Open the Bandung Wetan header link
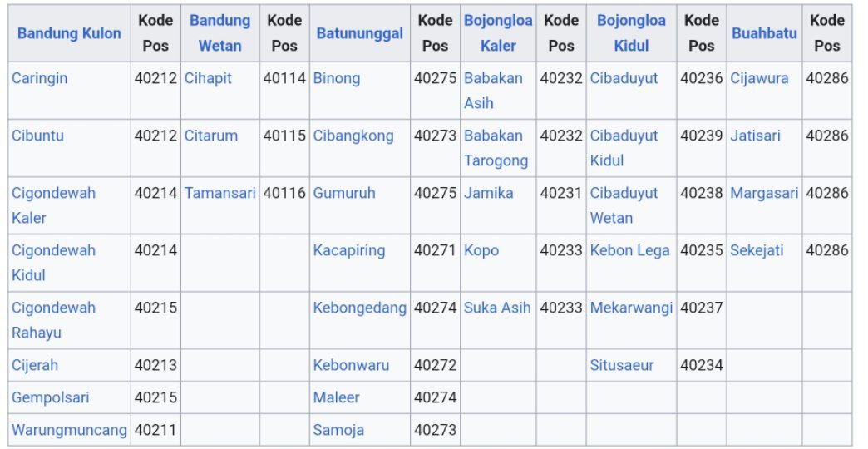Screen dimensions: 868x449 tap(219, 33)
